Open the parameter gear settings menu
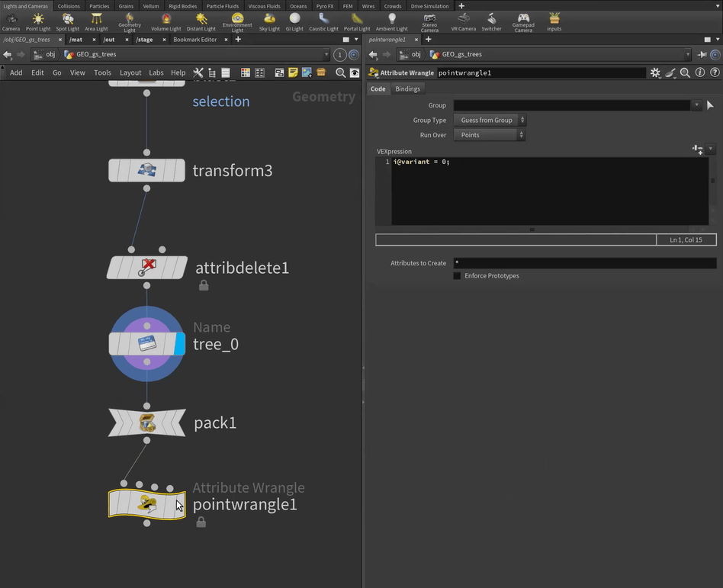Screen dimensions: 723x588 (x=655, y=72)
